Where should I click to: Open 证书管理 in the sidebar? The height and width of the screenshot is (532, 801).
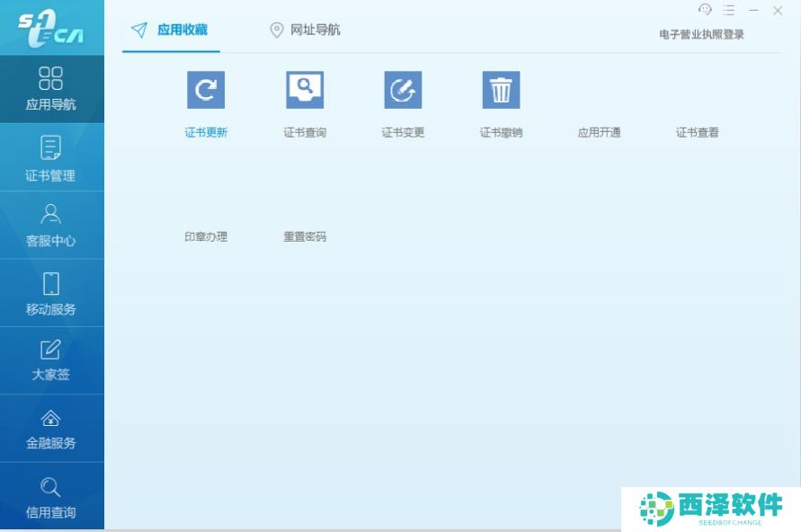pos(51,157)
